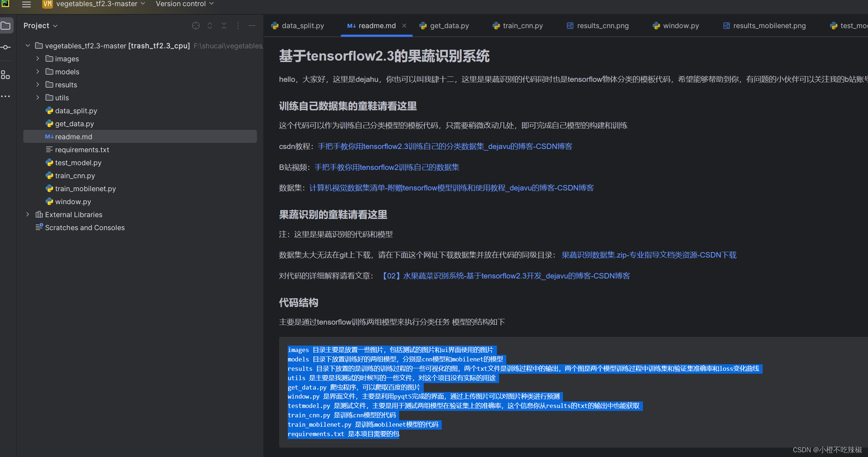
Task: Open the Commit tool window icon
Action: [6, 47]
